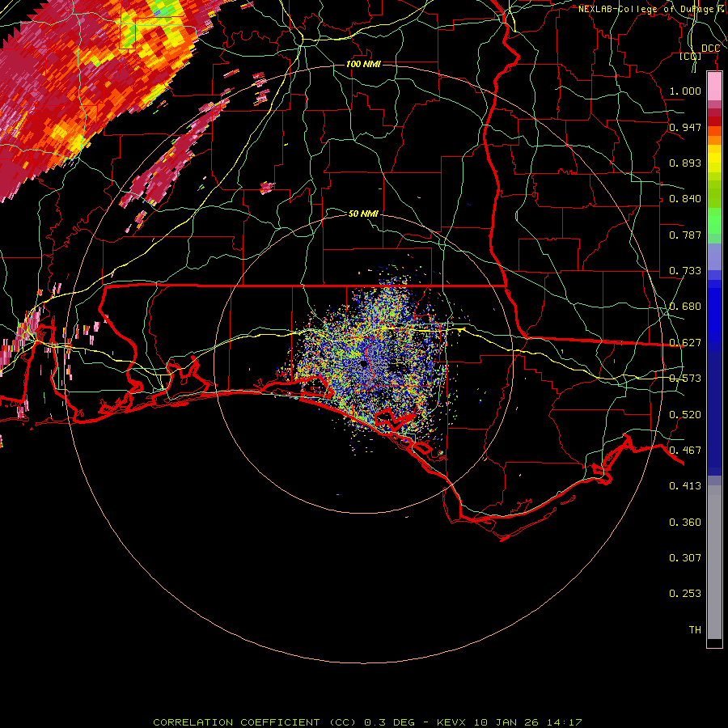This screenshot has width=728, height=728.
Task: Click the Correlation Coefficient caption at bottom
Action: click(x=367, y=722)
